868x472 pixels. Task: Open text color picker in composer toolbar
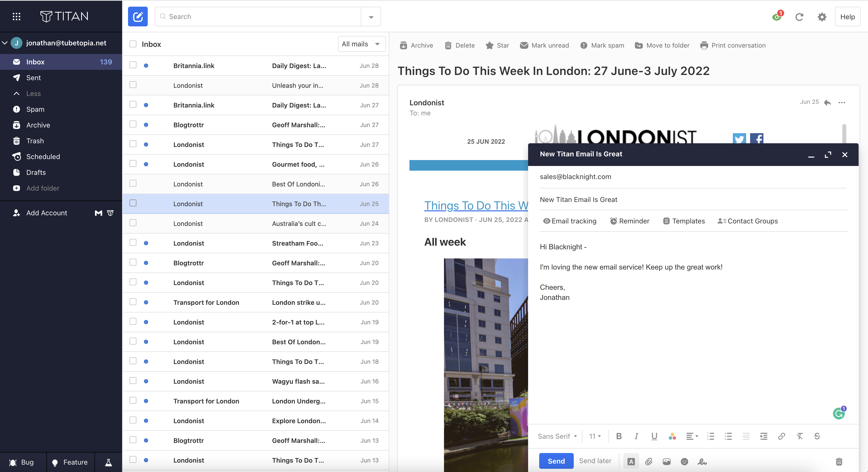672,436
